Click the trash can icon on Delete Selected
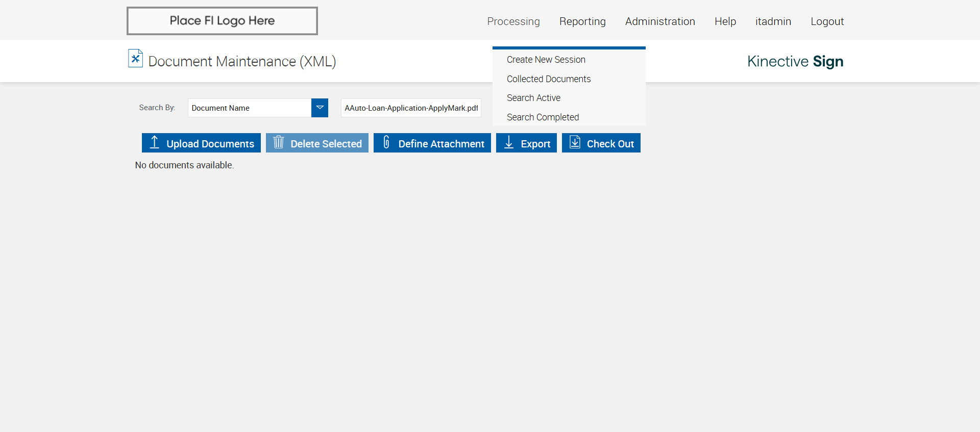980x432 pixels. (278, 142)
